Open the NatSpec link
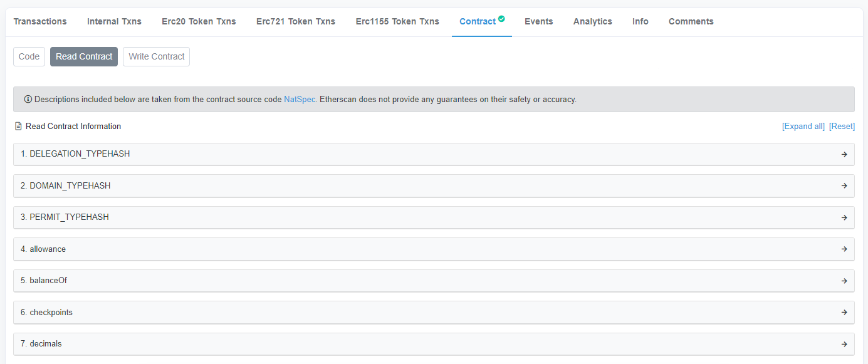Viewport: 868px width, 364px height. [300, 100]
